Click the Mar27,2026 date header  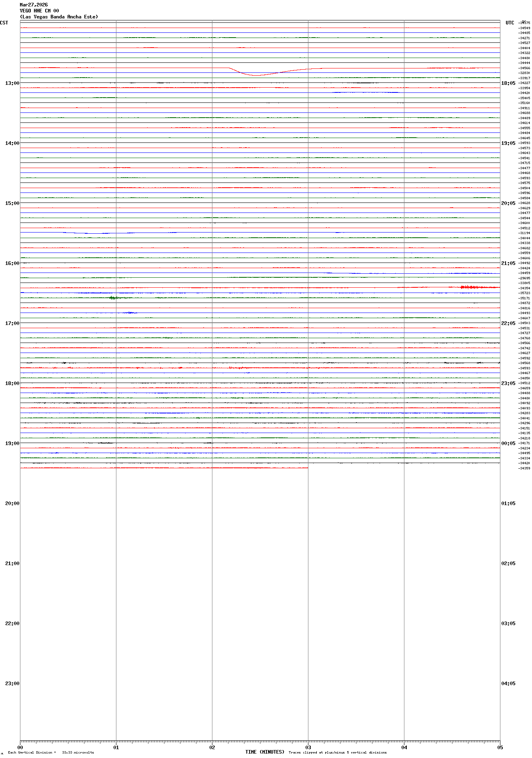point(34,5)
